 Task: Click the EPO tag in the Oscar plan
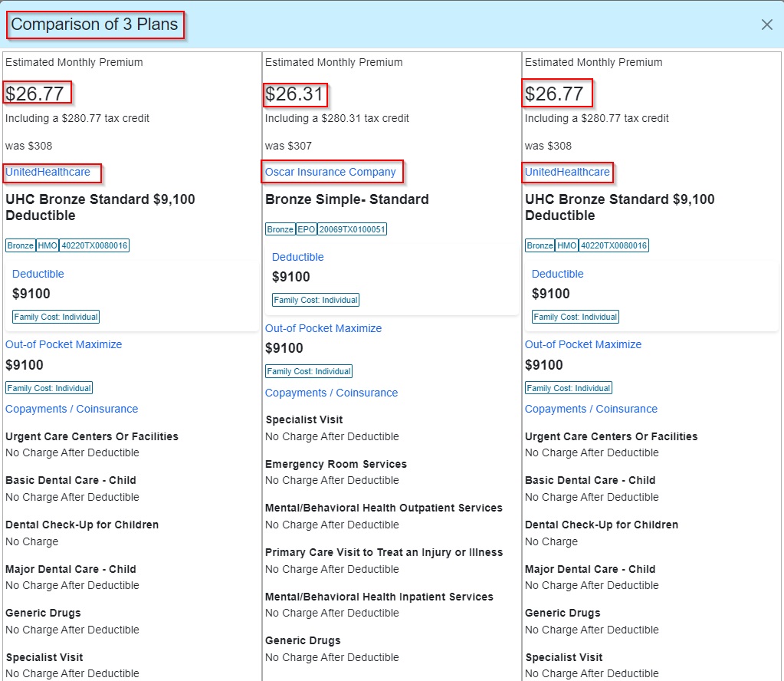coord(306,229)
